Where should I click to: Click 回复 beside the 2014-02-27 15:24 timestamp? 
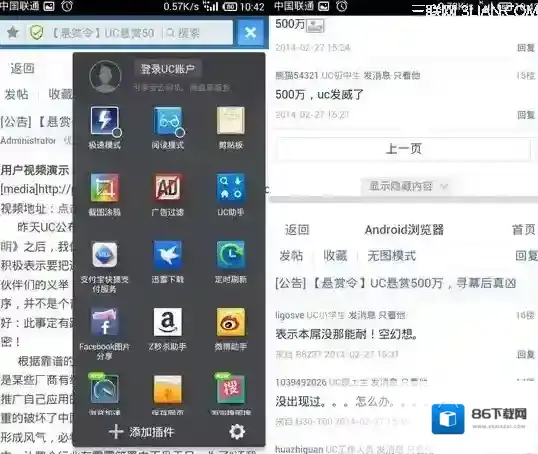coord(526,48)
